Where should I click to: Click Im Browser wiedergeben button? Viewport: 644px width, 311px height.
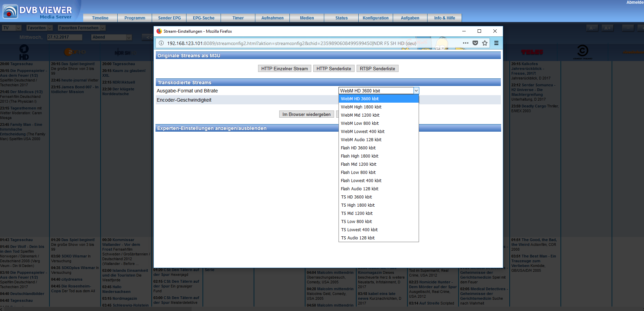306,114
